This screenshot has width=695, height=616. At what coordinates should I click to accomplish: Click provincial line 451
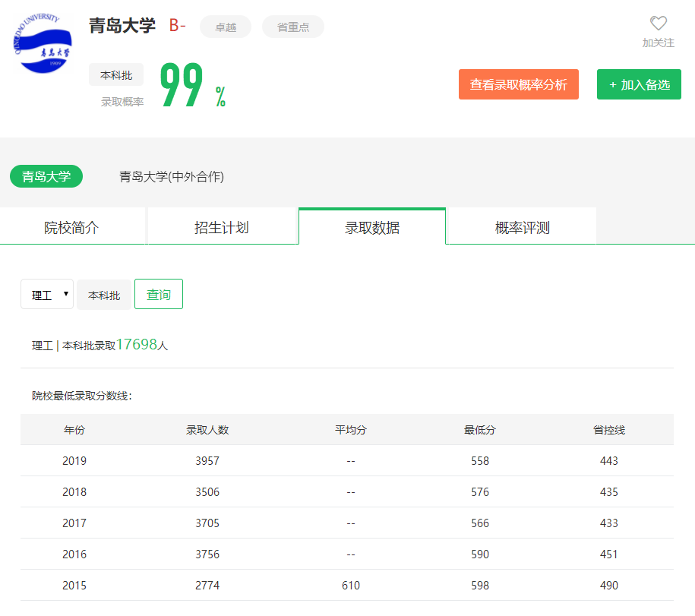609,554
